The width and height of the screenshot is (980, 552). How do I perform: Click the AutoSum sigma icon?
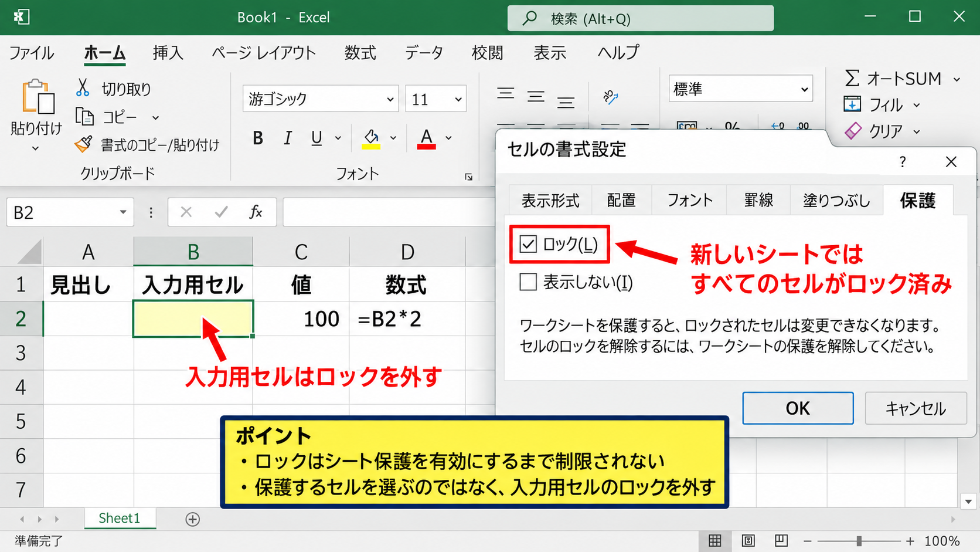click(x=852, y=78)
